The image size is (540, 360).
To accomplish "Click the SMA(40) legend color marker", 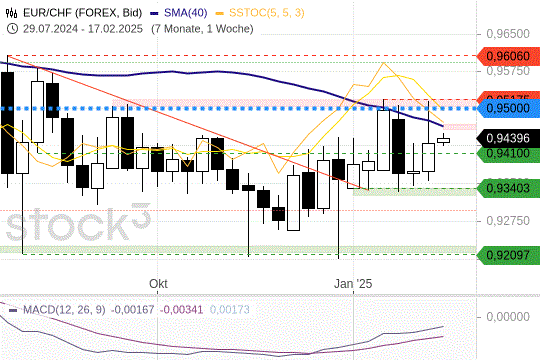I will coord(154,13).
